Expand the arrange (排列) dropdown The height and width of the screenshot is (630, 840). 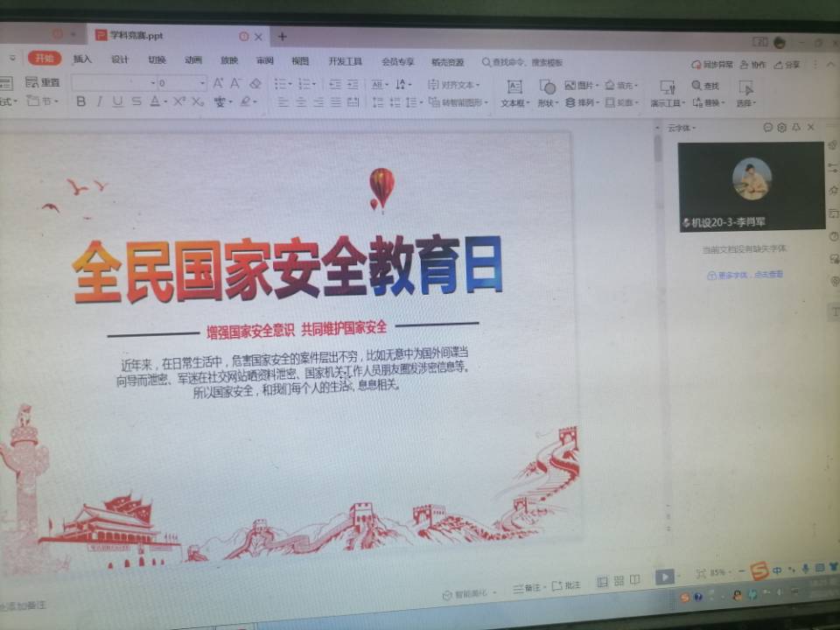(583, 103)
